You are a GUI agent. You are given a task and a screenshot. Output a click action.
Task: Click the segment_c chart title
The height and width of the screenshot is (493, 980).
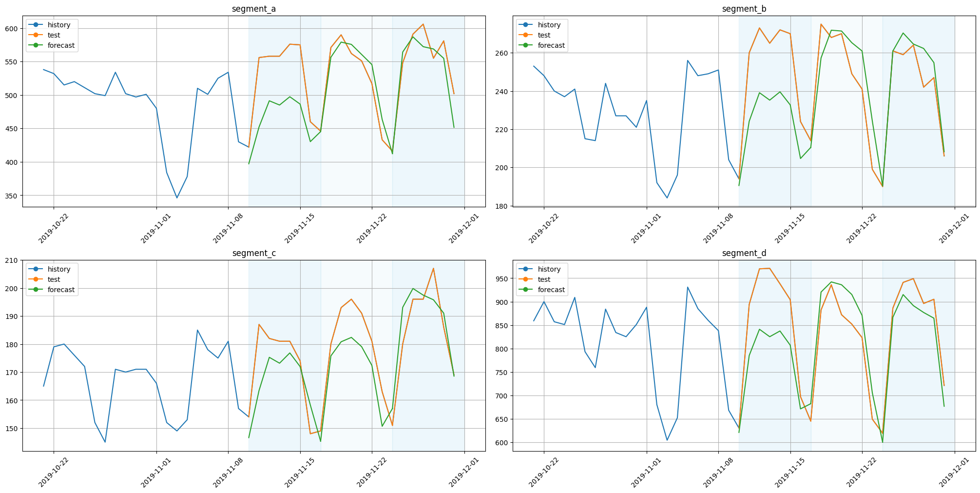(x=254, y=253)
